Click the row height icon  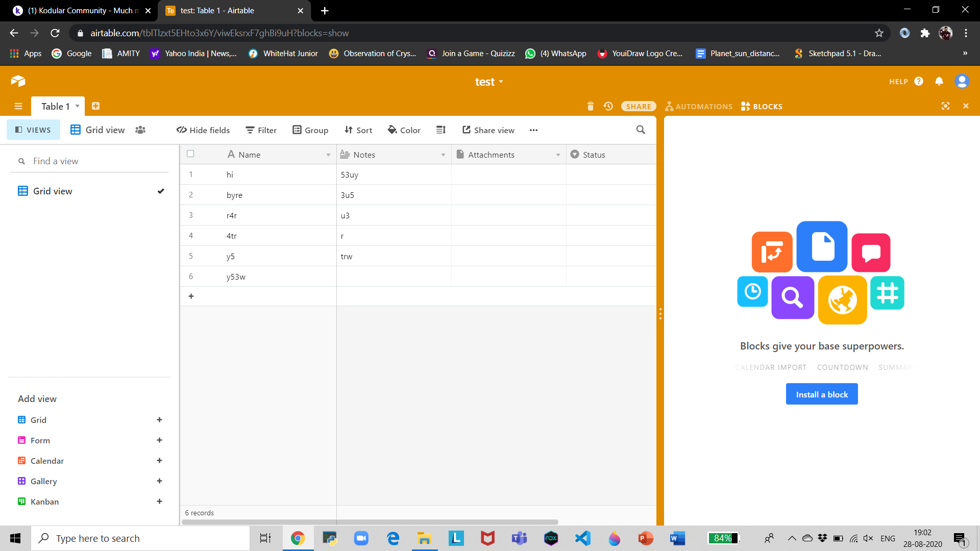[441, 130]
